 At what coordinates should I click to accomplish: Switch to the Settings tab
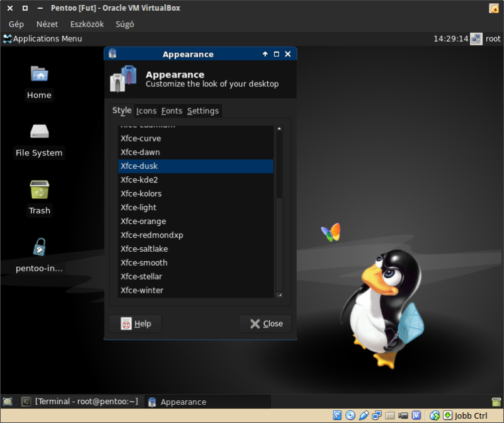pos(203,111)
